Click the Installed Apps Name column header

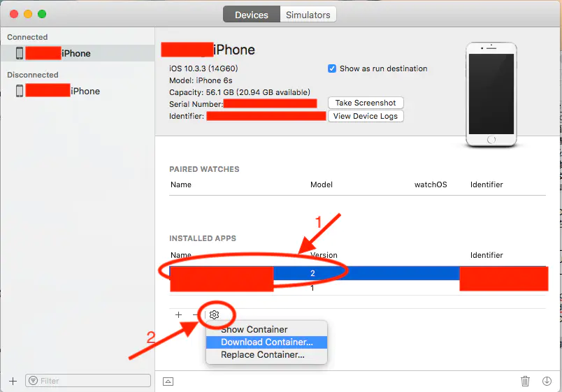pos(181,255)
